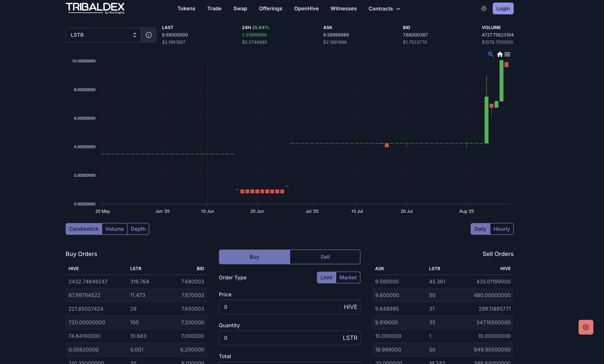Navigate to Offerings
Screen dimensions: 604x364
(x=271, y=9)
